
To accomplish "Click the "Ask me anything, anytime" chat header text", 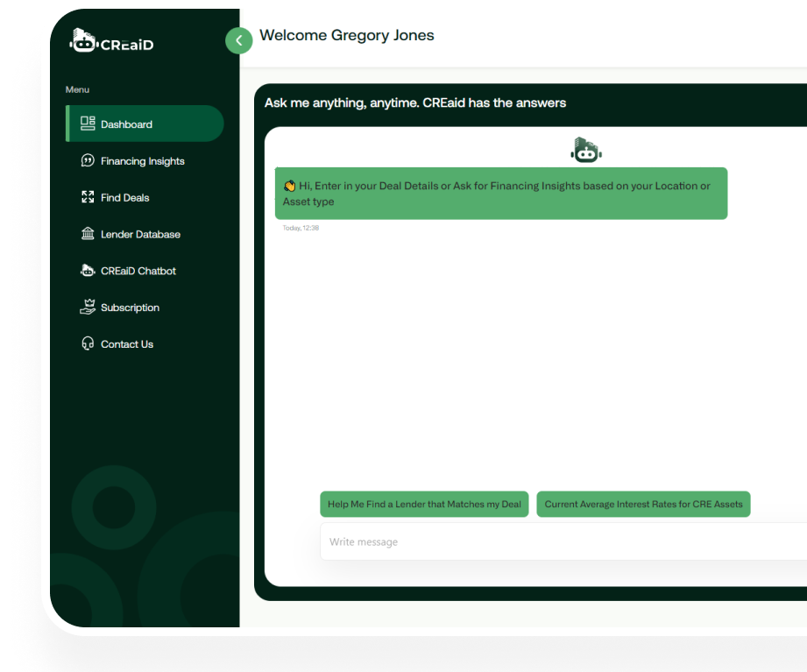I will coord(415,103).
